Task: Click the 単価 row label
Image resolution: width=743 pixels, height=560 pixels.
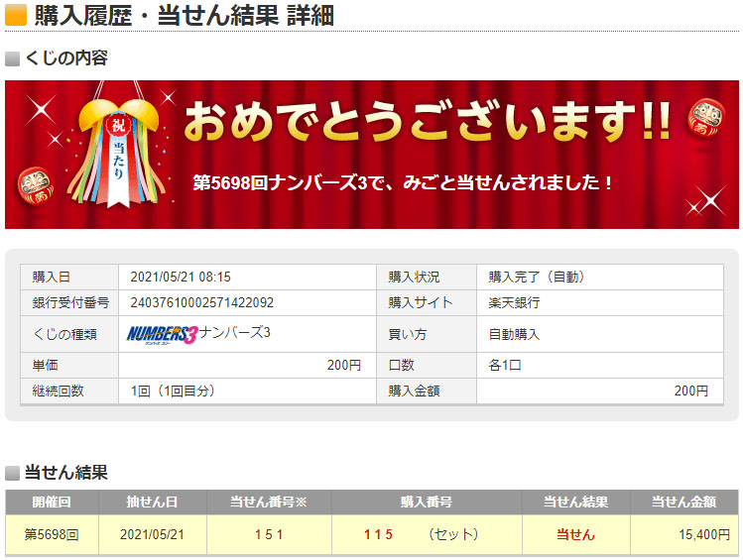Action: [45, 365]
